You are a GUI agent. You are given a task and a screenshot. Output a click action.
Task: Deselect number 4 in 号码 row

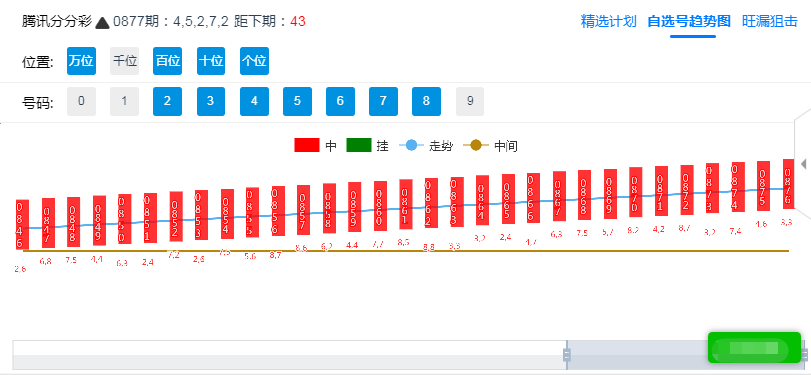tap(254, 101)
